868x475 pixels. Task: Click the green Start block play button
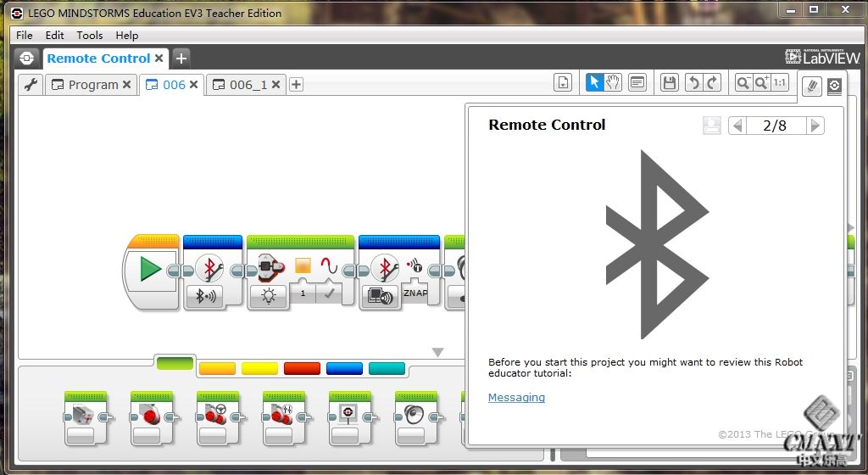coord(150,269)
